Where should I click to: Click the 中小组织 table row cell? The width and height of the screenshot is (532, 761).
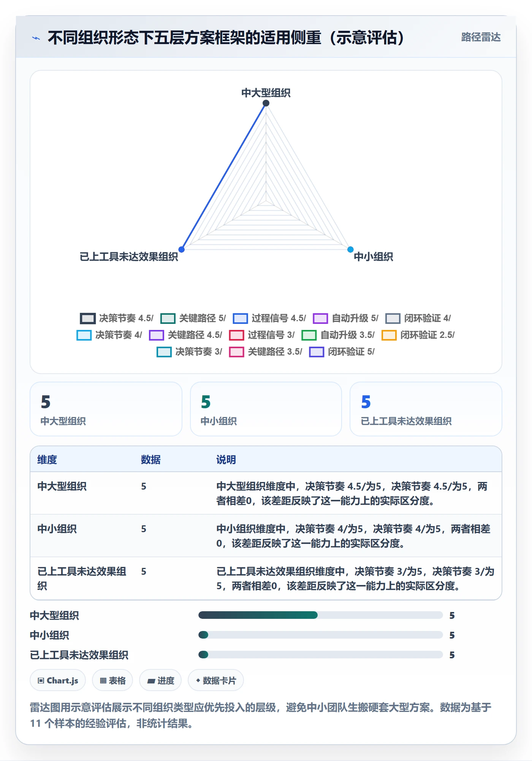coord(57,529)
